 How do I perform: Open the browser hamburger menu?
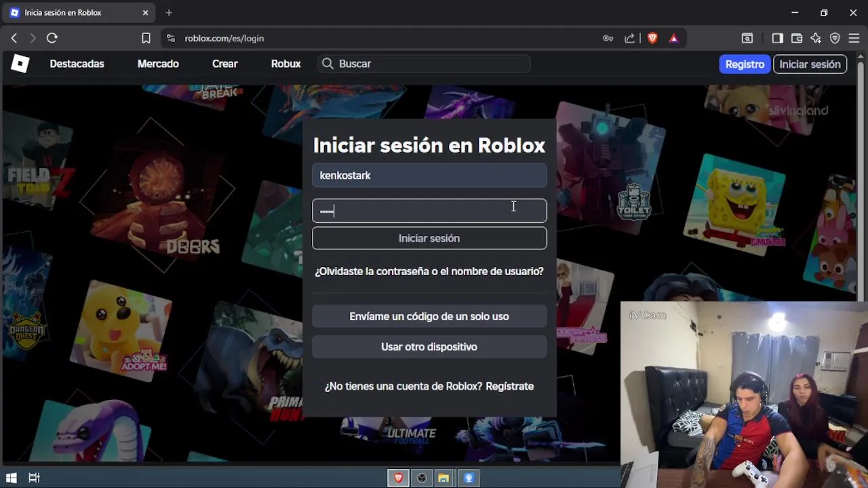coord(854,39)
